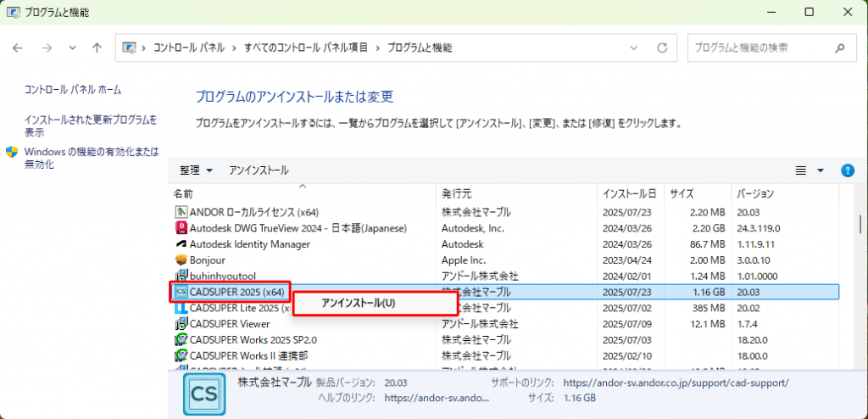Click the view layout icon
Image resolution: width=868 pixels, height=419 pixels.
click(800, 170)
